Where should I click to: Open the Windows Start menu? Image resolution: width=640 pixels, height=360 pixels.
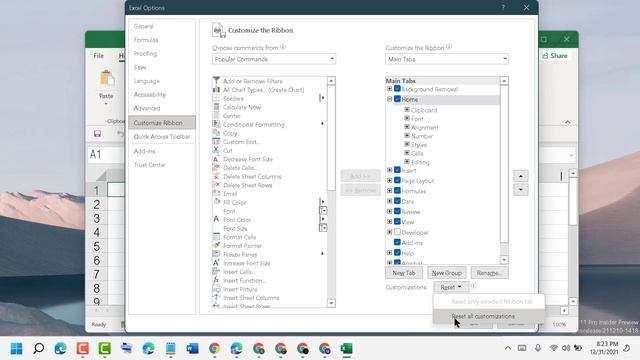[x=16, y=349]
